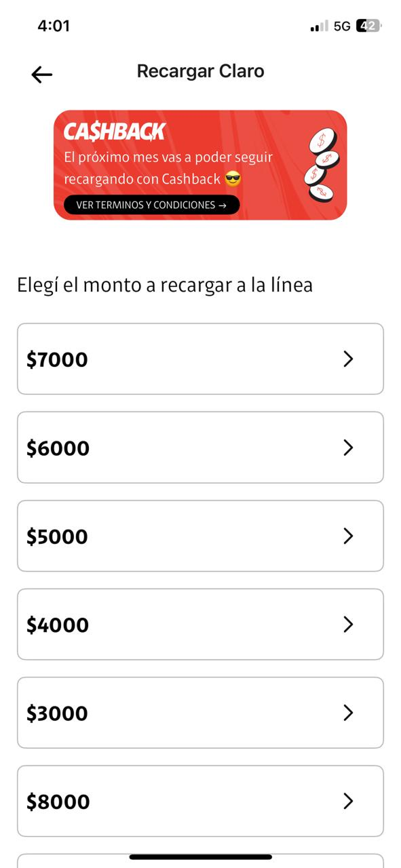Expand the $8000 amount row
Screen dimensions: 401x868
point(349,802)
